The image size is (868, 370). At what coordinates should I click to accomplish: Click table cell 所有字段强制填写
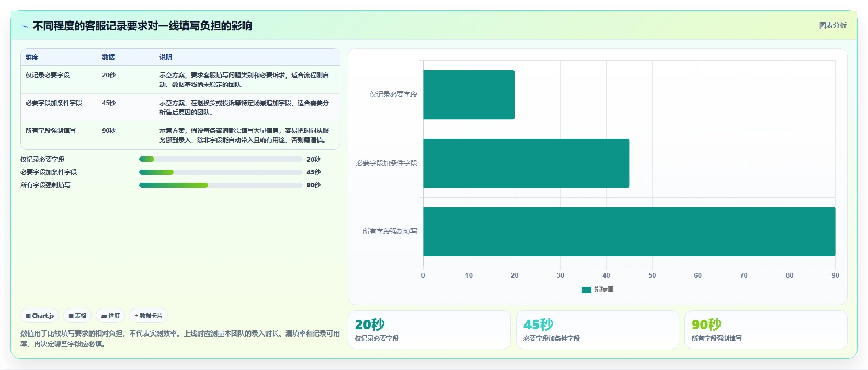[x=51, y=131]
